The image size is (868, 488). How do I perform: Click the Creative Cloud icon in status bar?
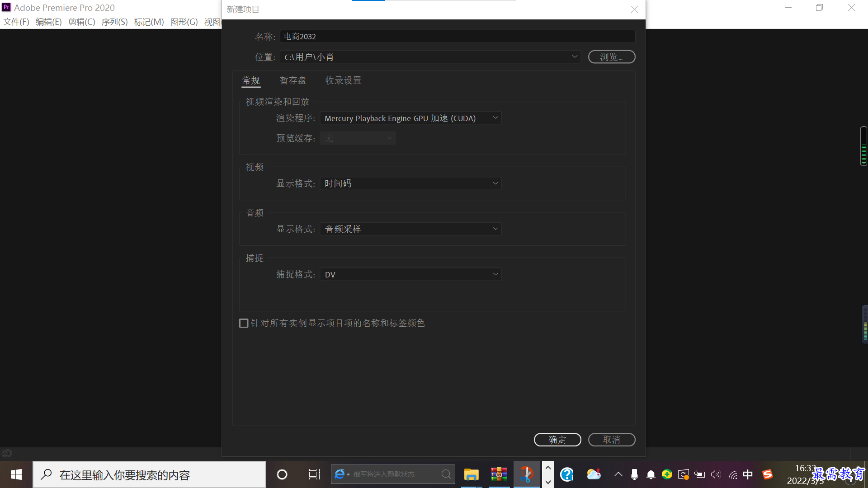pos(7,453)
